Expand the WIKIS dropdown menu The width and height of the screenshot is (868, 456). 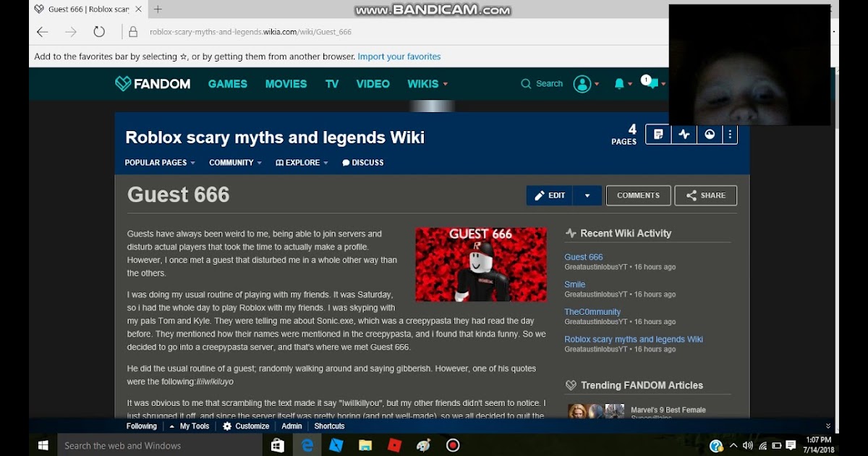[427, 84]
